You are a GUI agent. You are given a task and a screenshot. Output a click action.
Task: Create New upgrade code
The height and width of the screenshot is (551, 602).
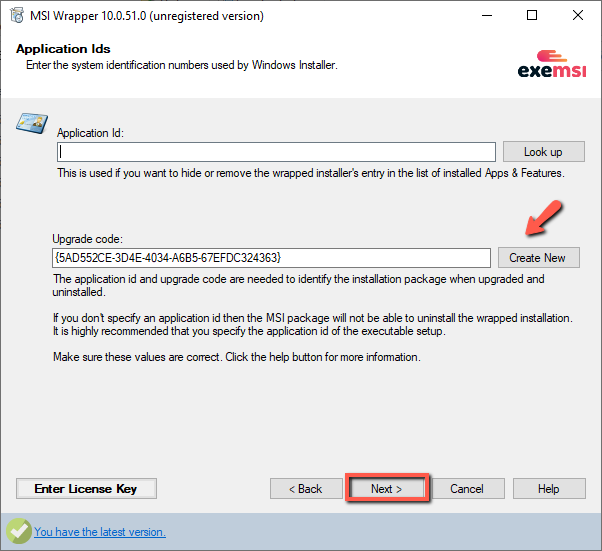pyautogui.click(x=539, y=257)
